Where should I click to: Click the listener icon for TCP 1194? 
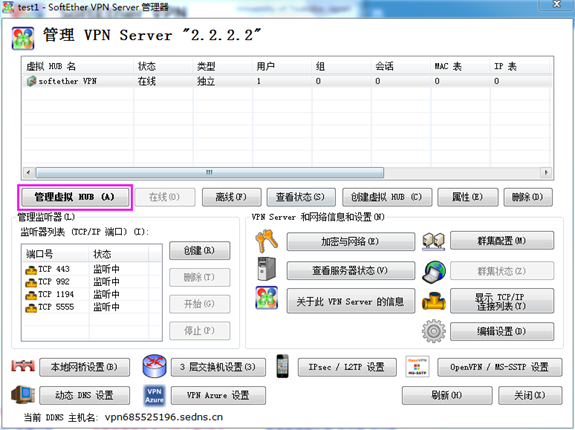(x=31, y=295)
